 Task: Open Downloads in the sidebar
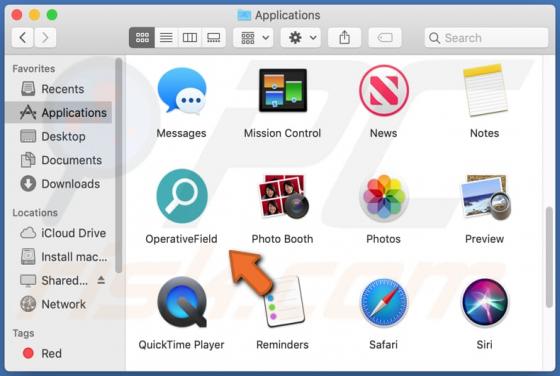(x=59, y=184)
